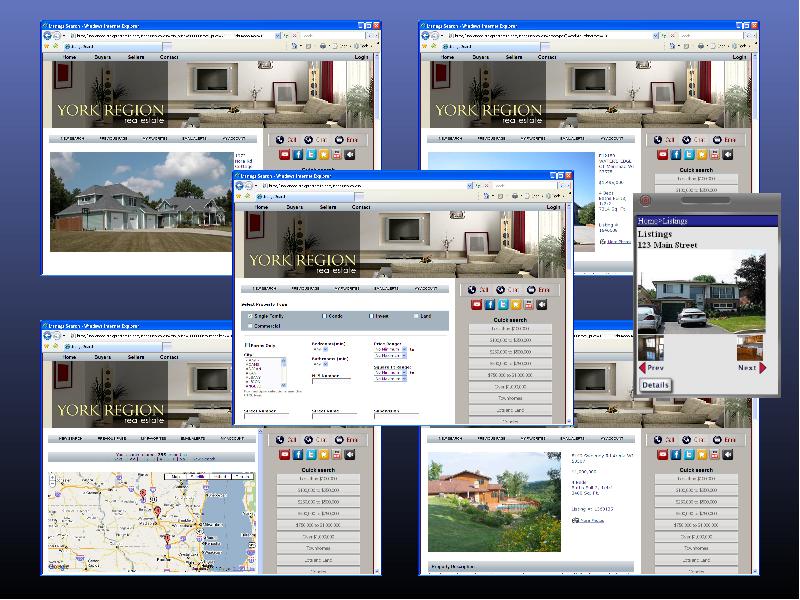Open address bar dropdown in top-right window
Image resolution: width=800 pixels, height=600 pixels.
656,36
